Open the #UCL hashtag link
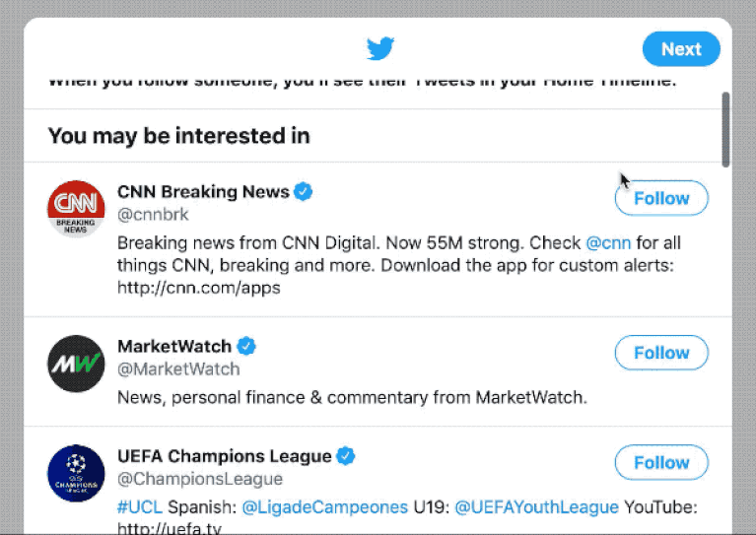 click(134, 506)
